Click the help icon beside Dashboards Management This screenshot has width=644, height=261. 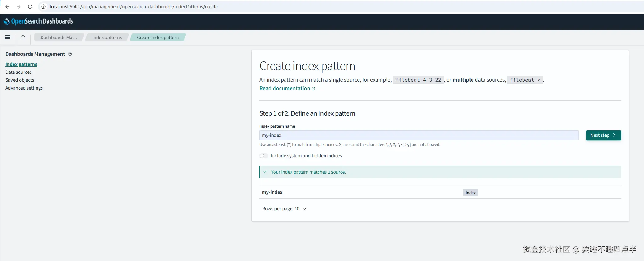[x=70, y=54]
